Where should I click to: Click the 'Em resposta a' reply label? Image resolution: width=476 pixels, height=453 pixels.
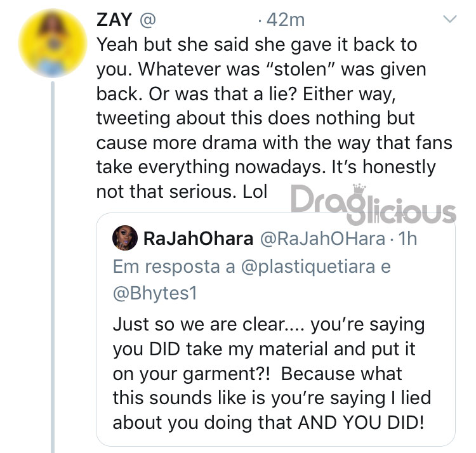[x=174, y=267]
